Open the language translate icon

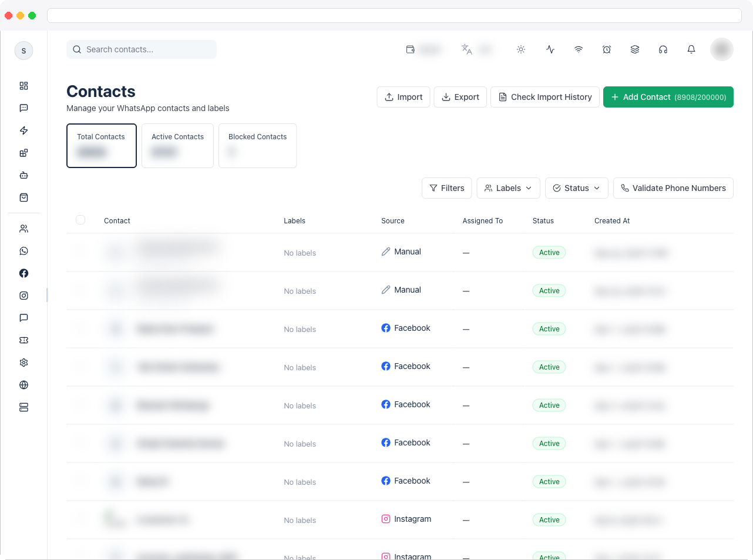(467, 49)
